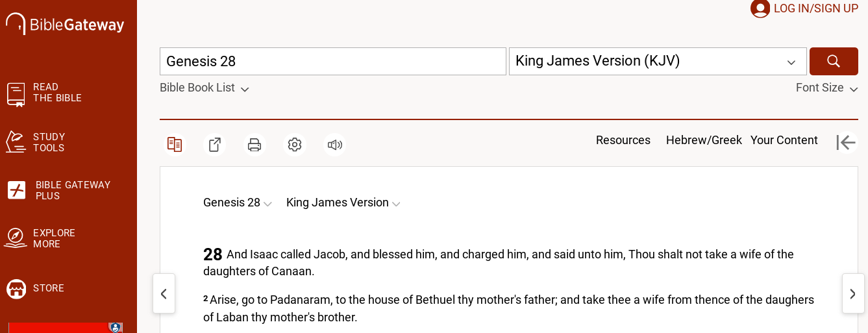Open page options gear icon
Image resolution: width=868 pixels, height=333 pixels.
295,144
